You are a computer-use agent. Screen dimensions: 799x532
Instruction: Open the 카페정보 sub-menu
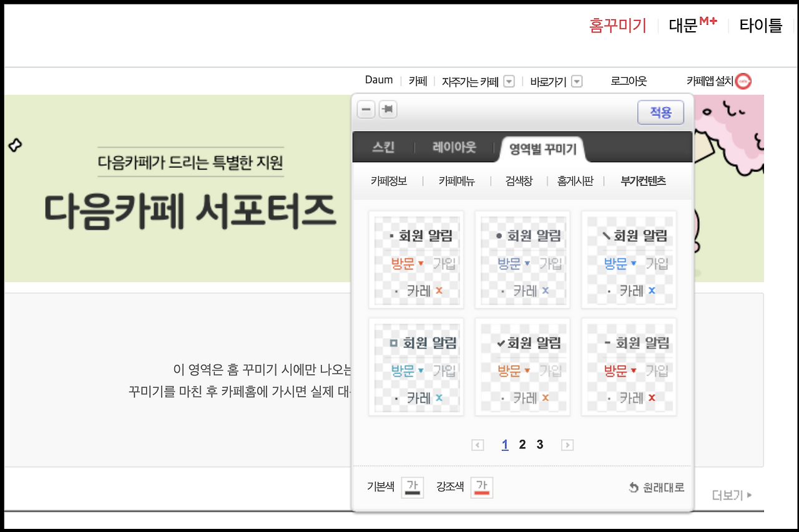point(389,181)
